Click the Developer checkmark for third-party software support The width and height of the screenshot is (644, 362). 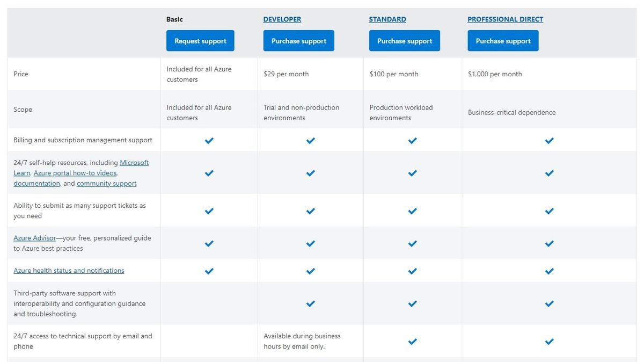click(310, 303)
